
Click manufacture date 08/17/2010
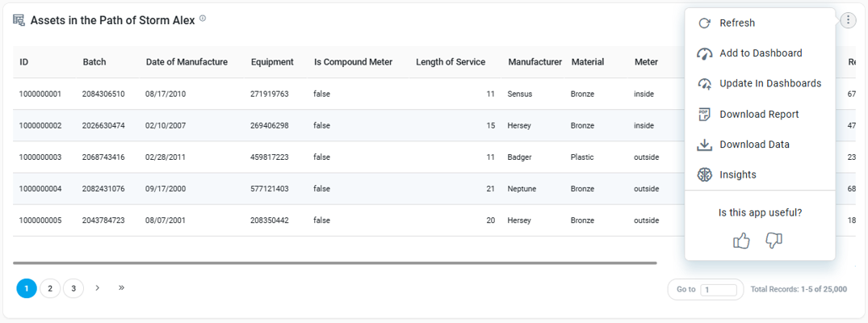coord(166,94)
